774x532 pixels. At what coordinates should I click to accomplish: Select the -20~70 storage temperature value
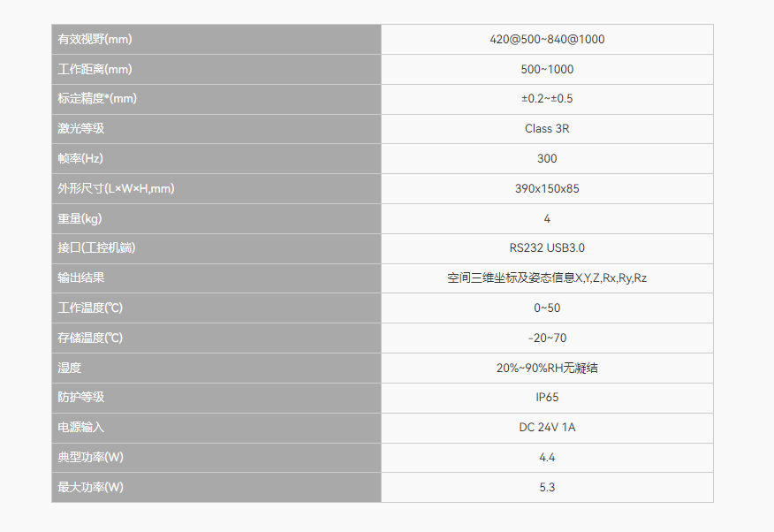click(x=547, y=338)
